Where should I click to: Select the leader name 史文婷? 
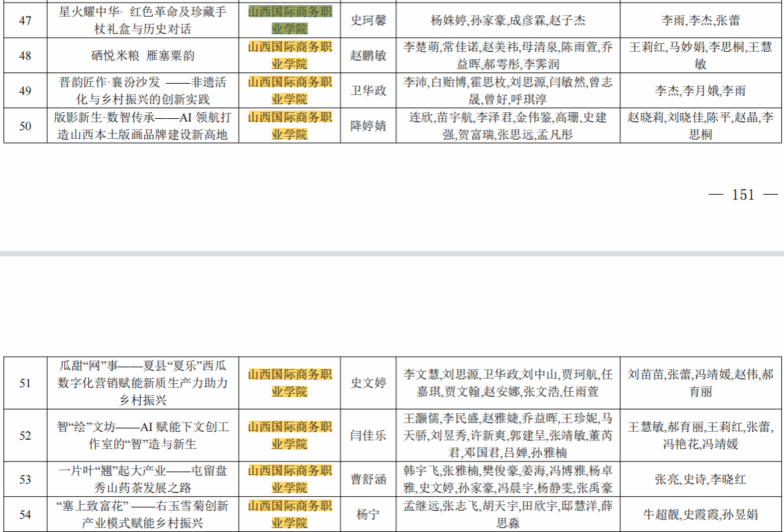point(368,383)
